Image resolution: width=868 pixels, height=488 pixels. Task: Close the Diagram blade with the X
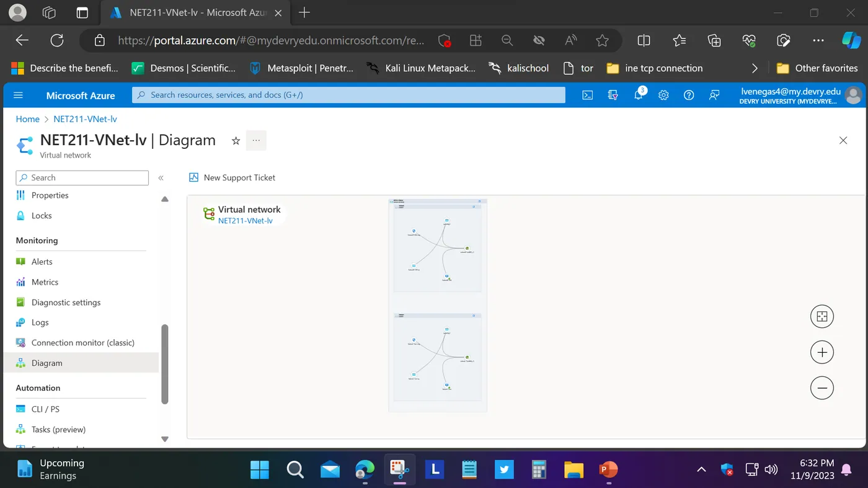(843, 140)
